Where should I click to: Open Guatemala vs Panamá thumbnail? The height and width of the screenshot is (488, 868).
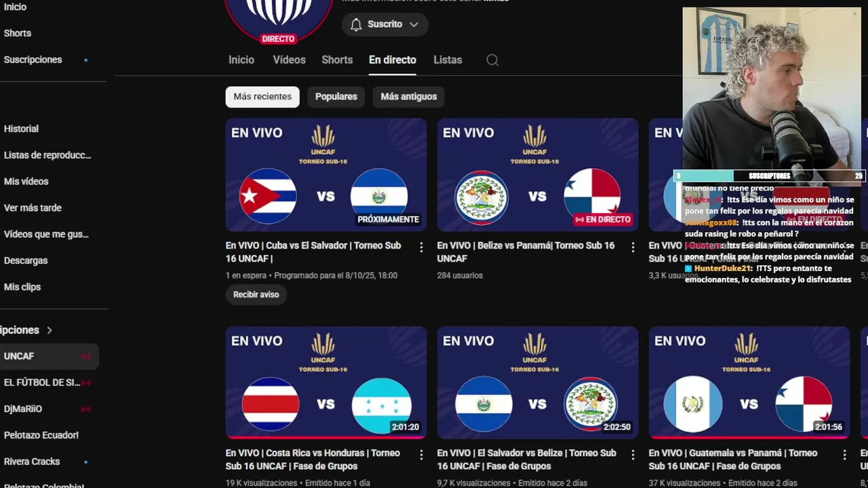point(749,383)
